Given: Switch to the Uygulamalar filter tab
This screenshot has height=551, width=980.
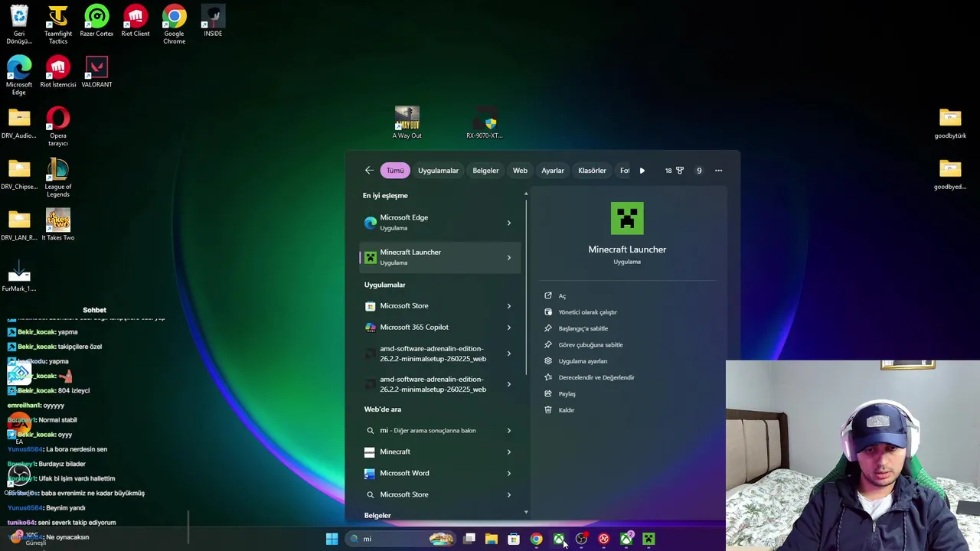Looking at the screenshot, I should [x=438, y=171].
